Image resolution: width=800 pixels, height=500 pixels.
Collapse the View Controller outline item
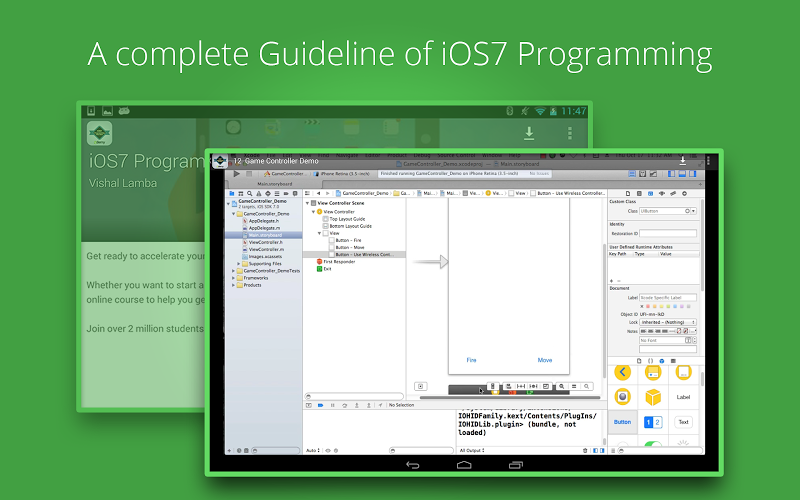[313, 212]
